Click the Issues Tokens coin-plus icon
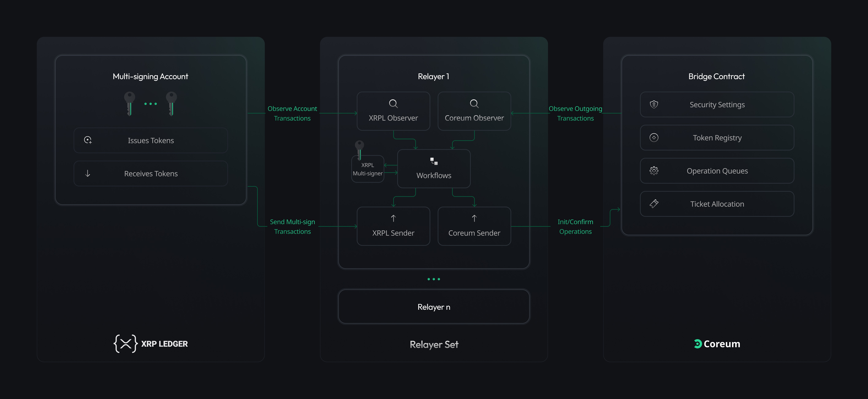 pyautogui.click(x=88, y=140)
